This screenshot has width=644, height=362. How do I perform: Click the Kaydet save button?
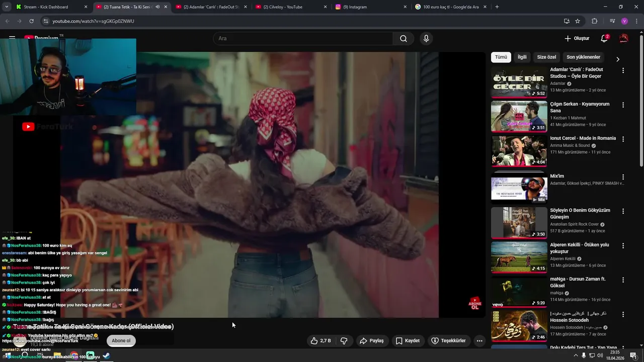pos(408,340)
